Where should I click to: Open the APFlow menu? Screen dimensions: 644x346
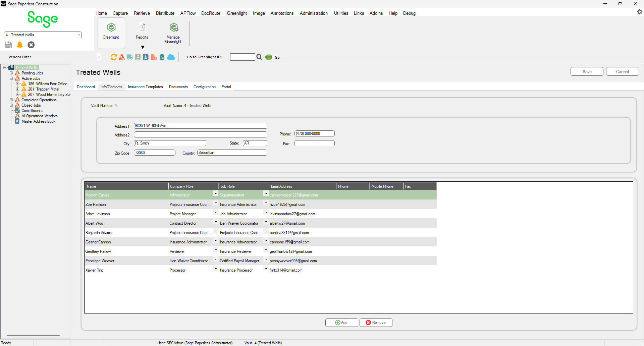tap(188, 13)
